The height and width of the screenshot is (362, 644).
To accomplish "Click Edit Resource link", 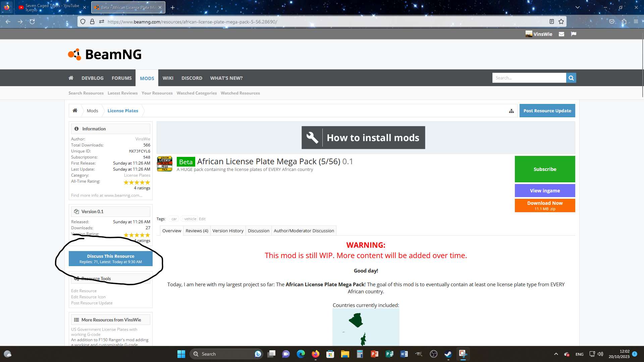I will (x=84, y=291).
